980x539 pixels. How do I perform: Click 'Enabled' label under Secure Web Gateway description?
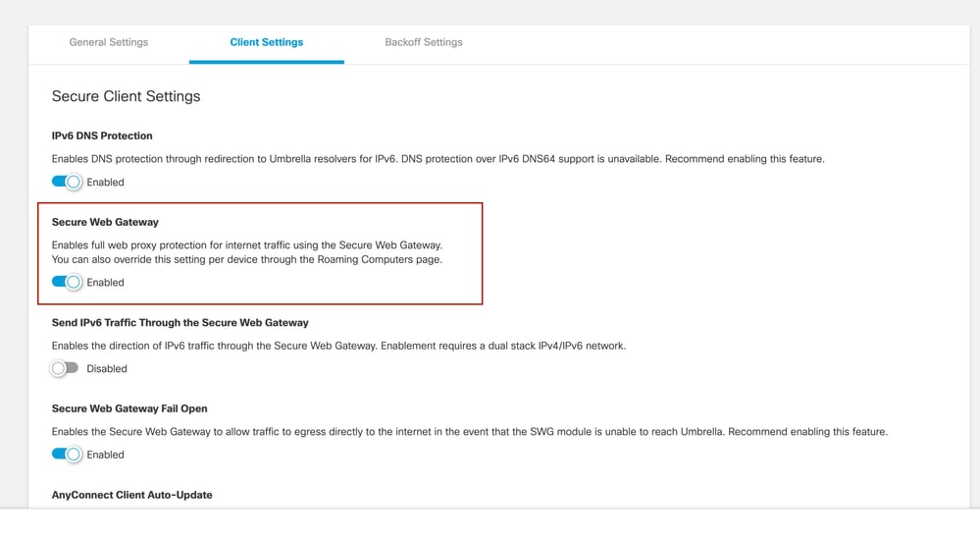coord(105,283)
